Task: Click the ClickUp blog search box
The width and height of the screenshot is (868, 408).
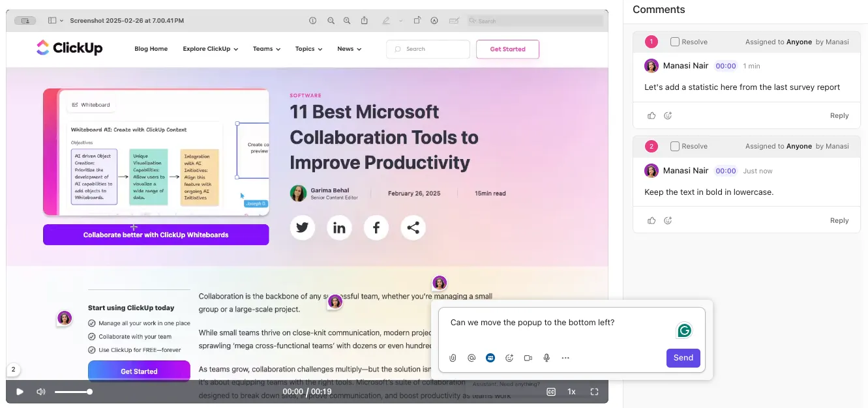Action: pyautogui.click(x=428, y=49)
